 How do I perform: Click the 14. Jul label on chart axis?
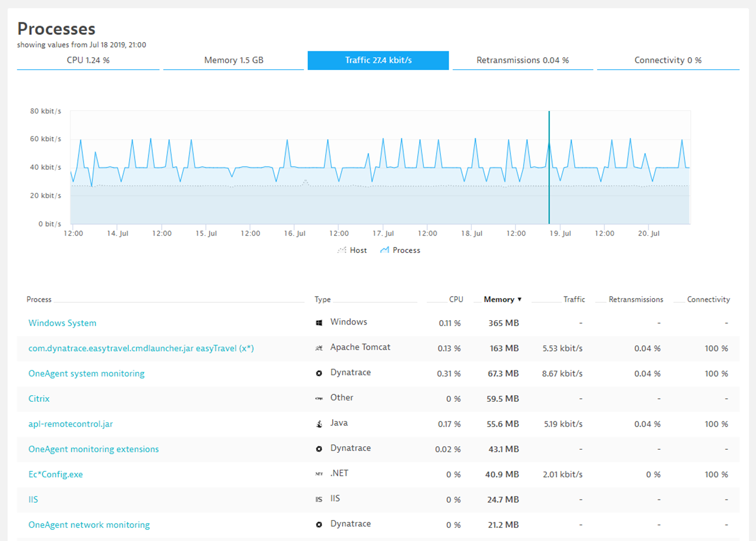pos(118,233)
